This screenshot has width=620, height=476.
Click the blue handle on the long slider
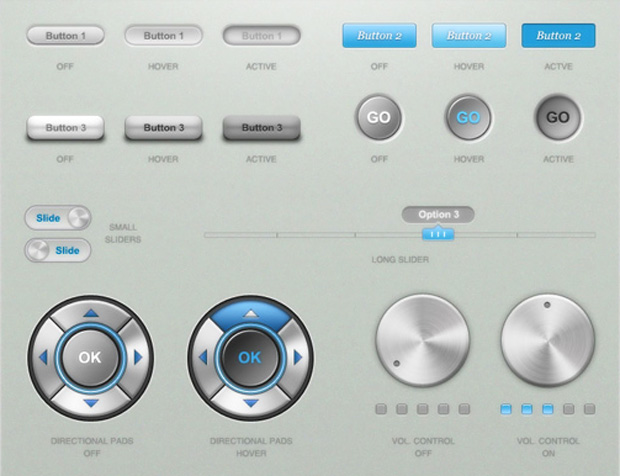[437, 234]
